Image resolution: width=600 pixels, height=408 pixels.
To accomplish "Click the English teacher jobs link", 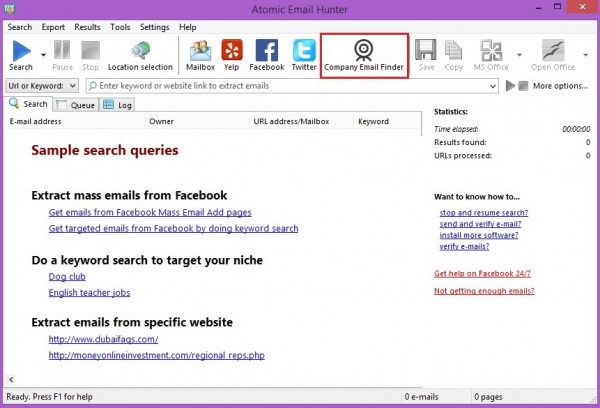I will [x=89, y=293].
